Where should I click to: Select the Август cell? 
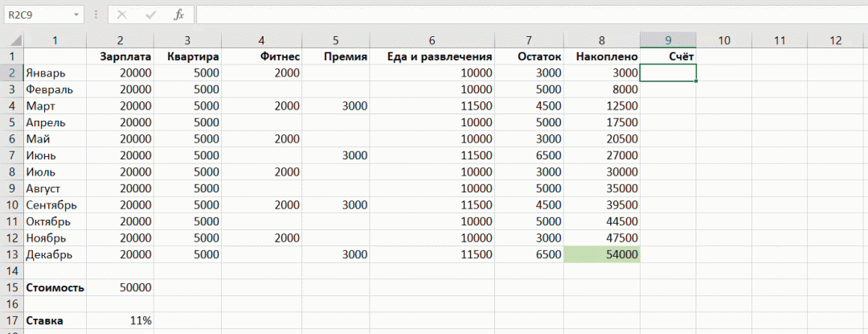click(x=55, y=188)
